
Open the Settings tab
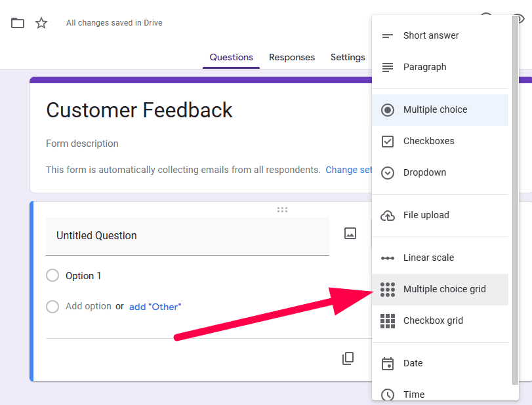[347, 57]
